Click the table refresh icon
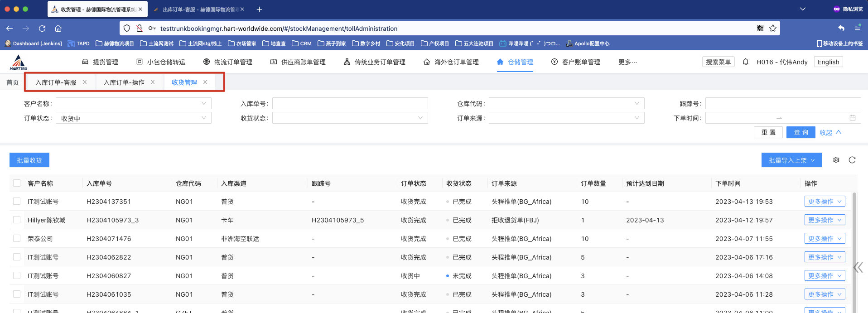The width and height of the screenshot is (868, 313). (x=852, y=160)
